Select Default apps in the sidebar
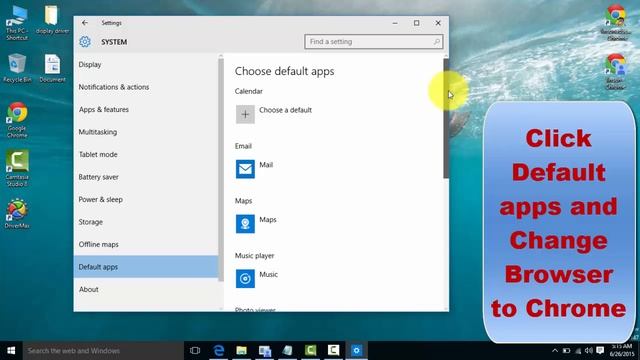This screenshot has width=640, height=360. pyautogui.click(x=146, y=267)
